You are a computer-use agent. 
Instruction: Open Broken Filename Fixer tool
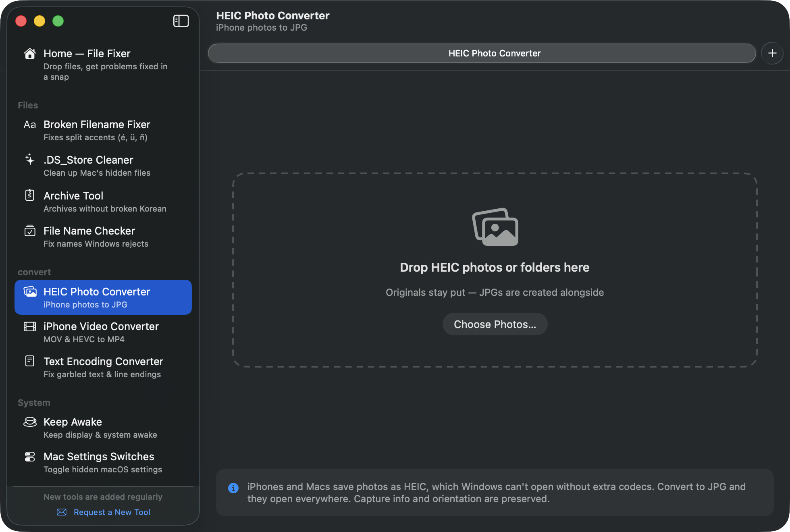point(103,131)
